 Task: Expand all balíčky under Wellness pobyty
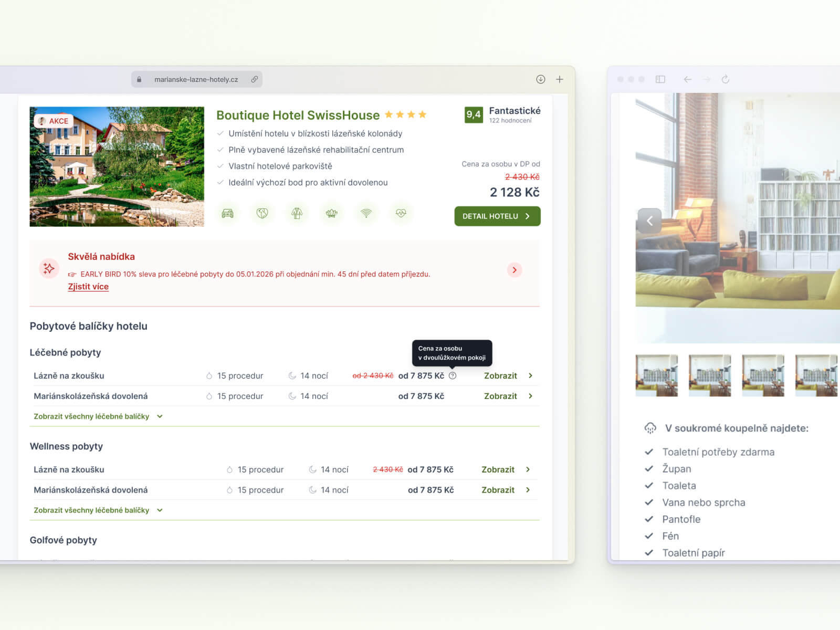point(98,510)
